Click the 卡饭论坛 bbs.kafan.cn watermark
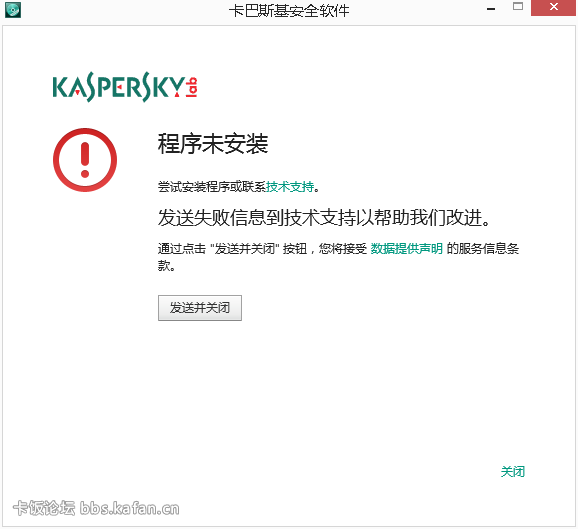The image size is (578, 529). 96,508
